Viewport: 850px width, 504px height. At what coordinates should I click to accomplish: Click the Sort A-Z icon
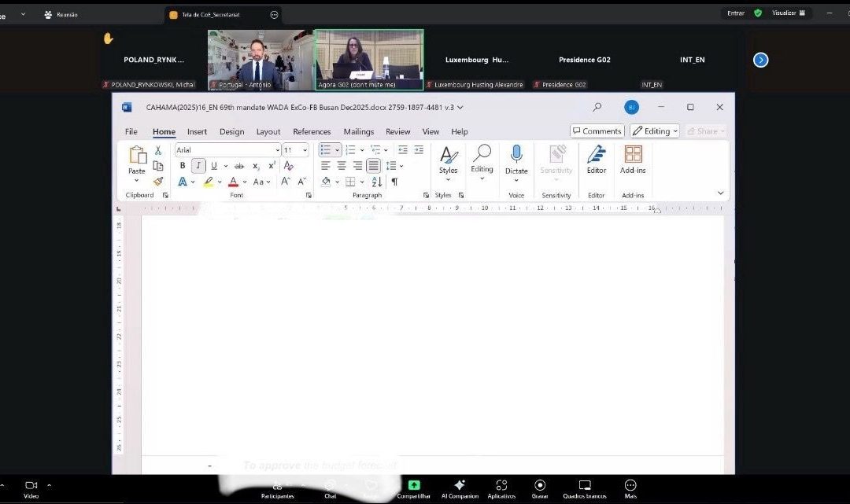coord(376,182)
